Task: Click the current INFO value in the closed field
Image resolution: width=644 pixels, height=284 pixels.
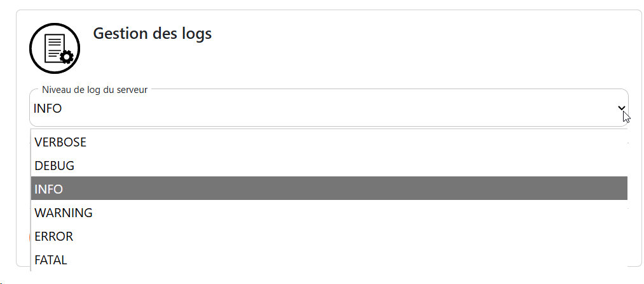Action: click(x=48, y=108)
